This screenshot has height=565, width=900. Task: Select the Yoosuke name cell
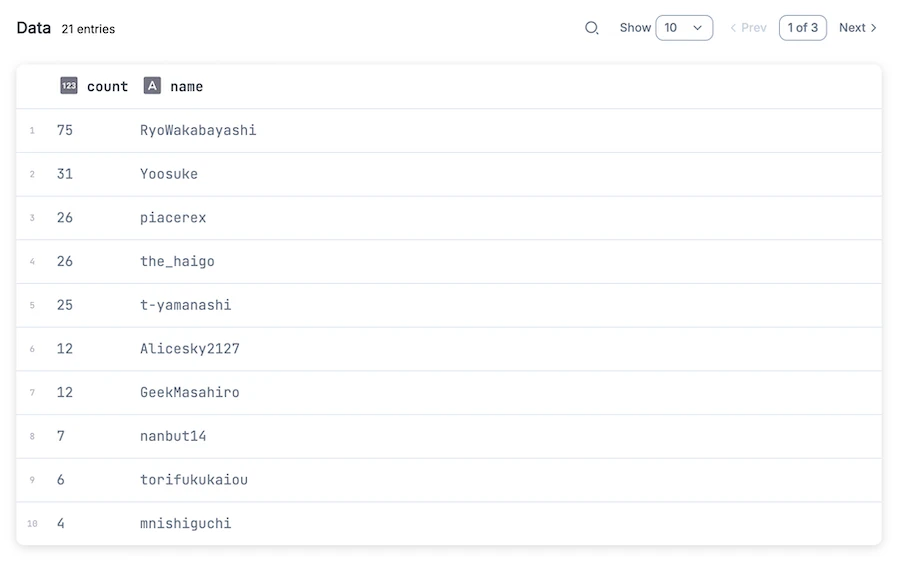[169, 174]
